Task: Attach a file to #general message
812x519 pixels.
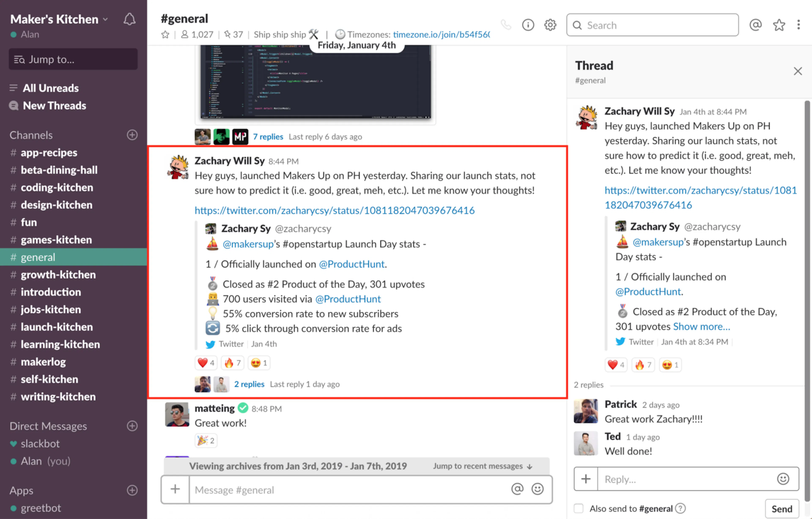Action: click(175, 489)
